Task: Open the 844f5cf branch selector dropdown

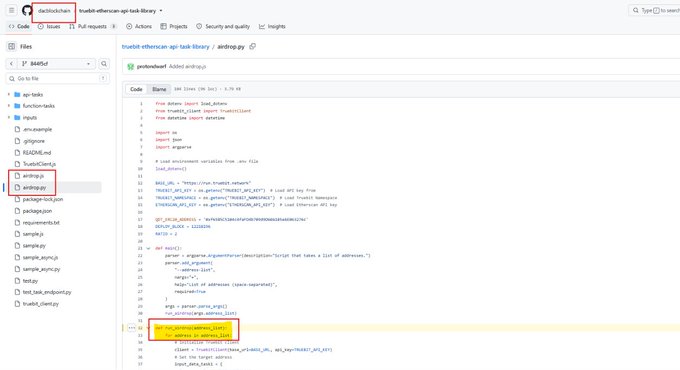Action: click(x=56, y=64)
